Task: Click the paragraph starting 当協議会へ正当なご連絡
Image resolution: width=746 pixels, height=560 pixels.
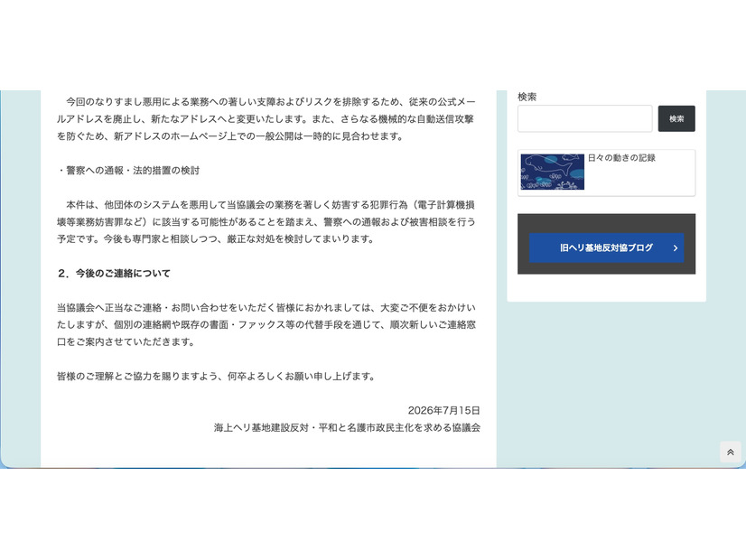Action: coord(266,324)
